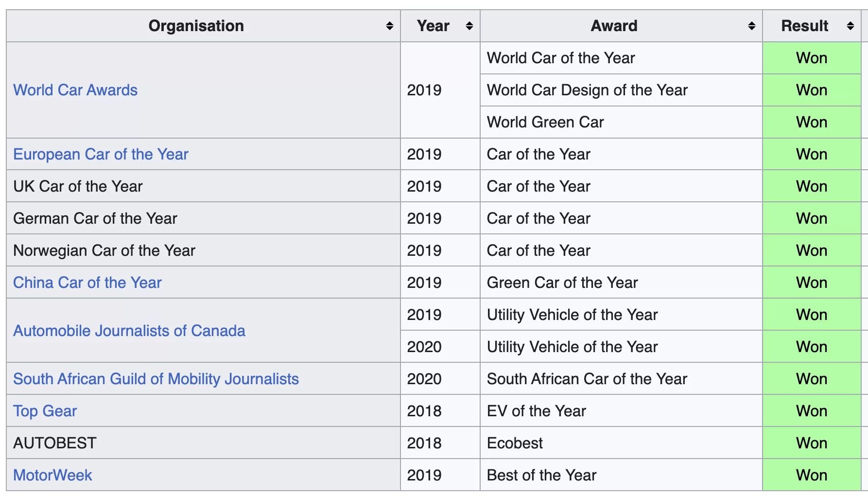Select Car of the Year award in UK row
Screen dimensions: 868x497
coord(621,186)
